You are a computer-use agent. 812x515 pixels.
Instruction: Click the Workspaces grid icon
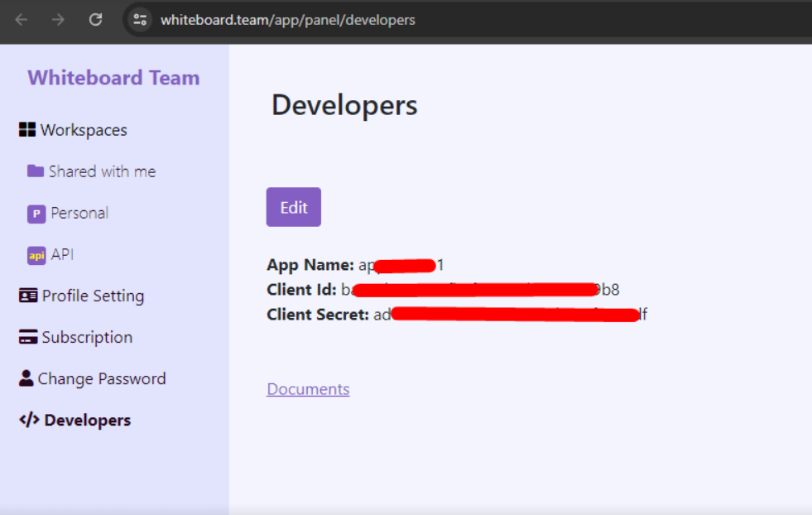point(27,129)
